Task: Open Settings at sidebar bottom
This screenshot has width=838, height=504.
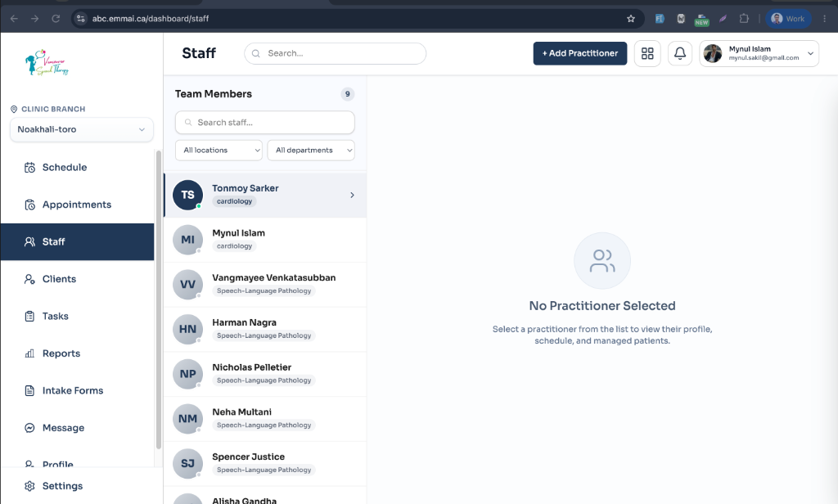Action: (78, 486)
